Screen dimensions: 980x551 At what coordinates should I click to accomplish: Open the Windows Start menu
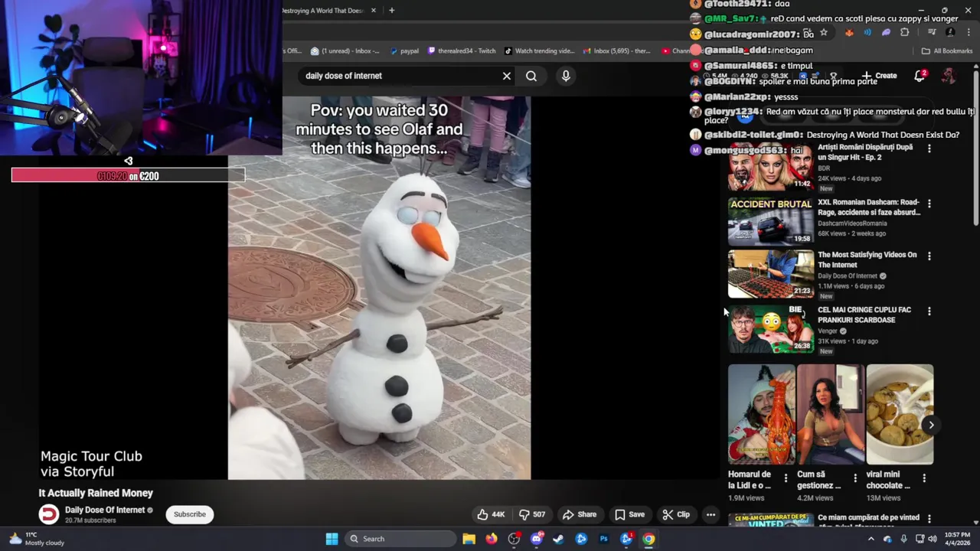[332, 539]
